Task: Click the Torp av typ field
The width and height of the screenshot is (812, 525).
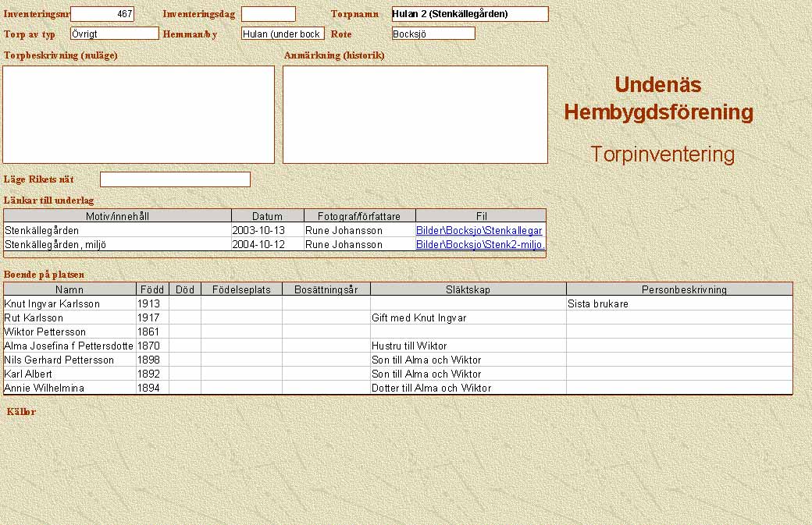Action: (114, 34)
